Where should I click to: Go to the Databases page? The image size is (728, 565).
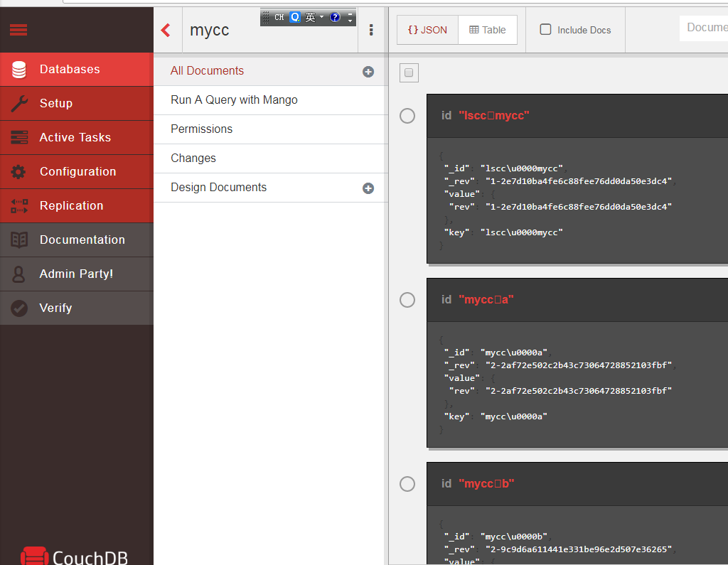coord(77,70)
